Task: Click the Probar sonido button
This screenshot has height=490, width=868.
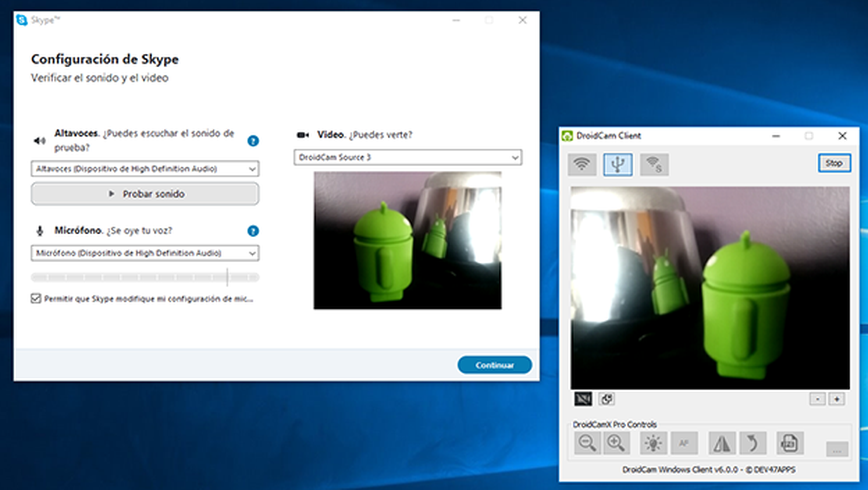Action: [145, 194]
